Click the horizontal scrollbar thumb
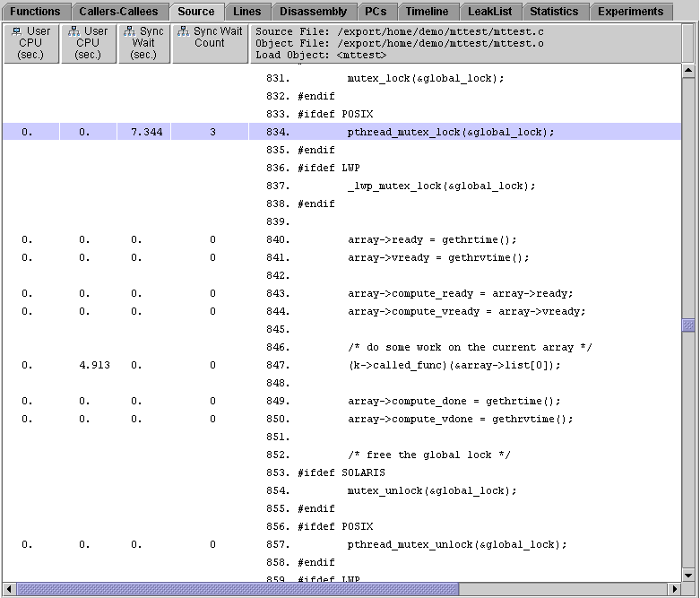Image resolution: width=700 pixels, height=598 pixels. [238, 589]
